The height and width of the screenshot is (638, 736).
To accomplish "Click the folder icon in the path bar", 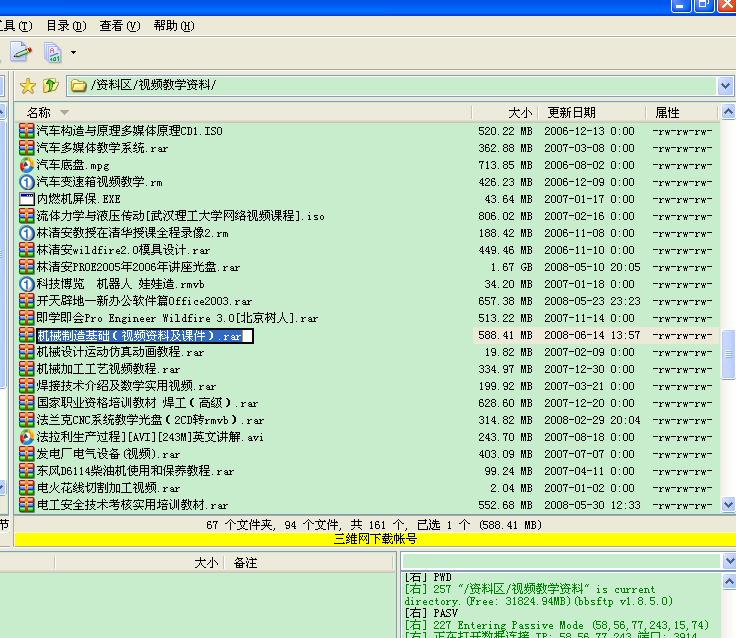I will (78, 85).
